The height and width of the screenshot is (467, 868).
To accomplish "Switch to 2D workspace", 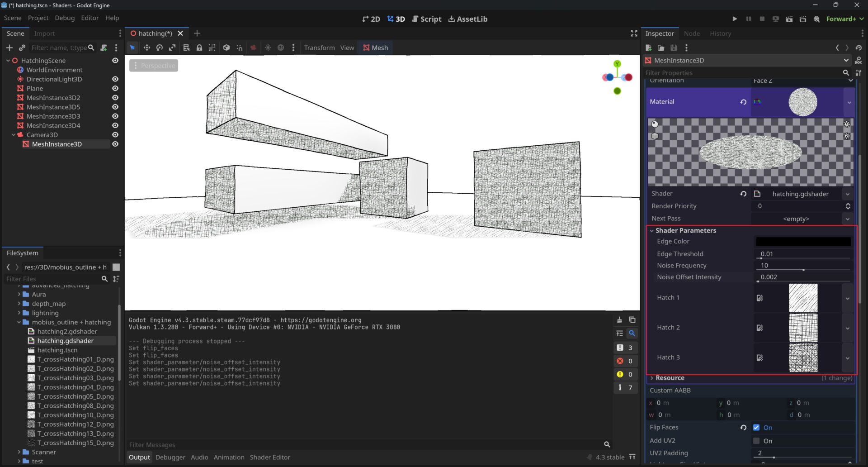I will 371,19.
